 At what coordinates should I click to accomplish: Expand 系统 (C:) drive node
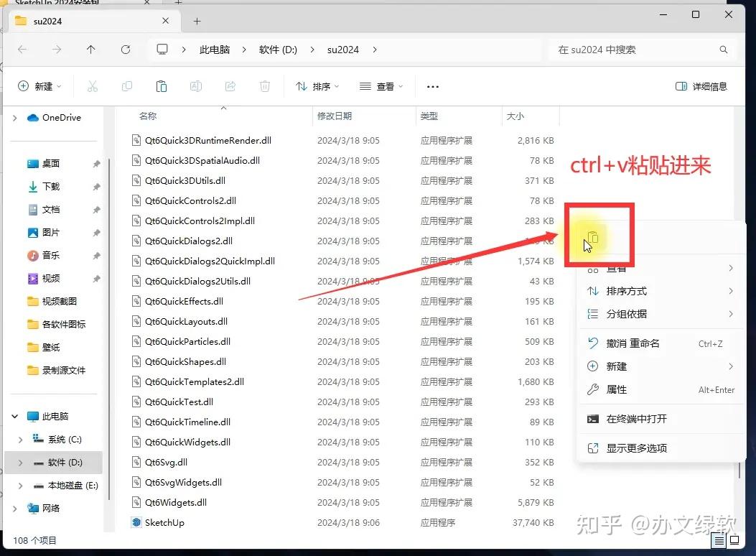[20, 440]
